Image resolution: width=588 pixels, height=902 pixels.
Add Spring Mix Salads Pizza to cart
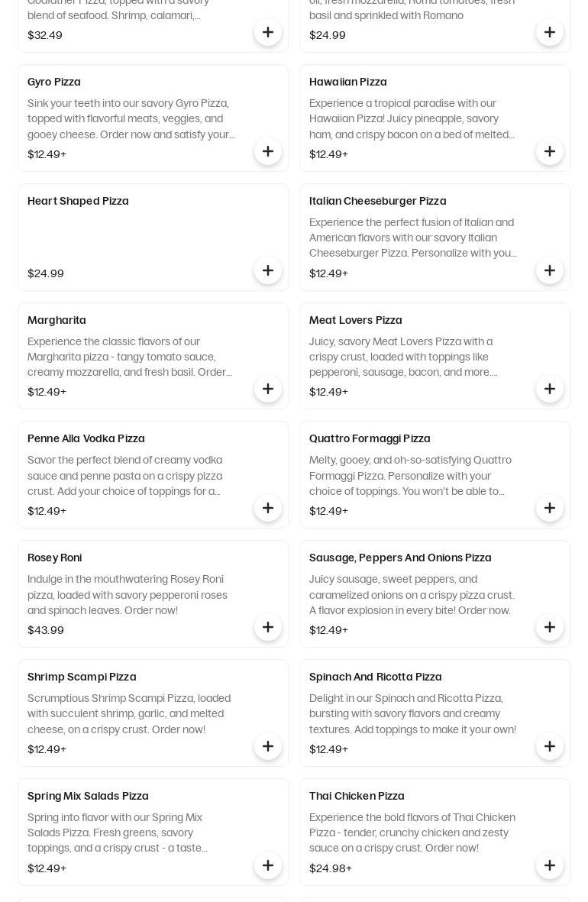point(268,865)
